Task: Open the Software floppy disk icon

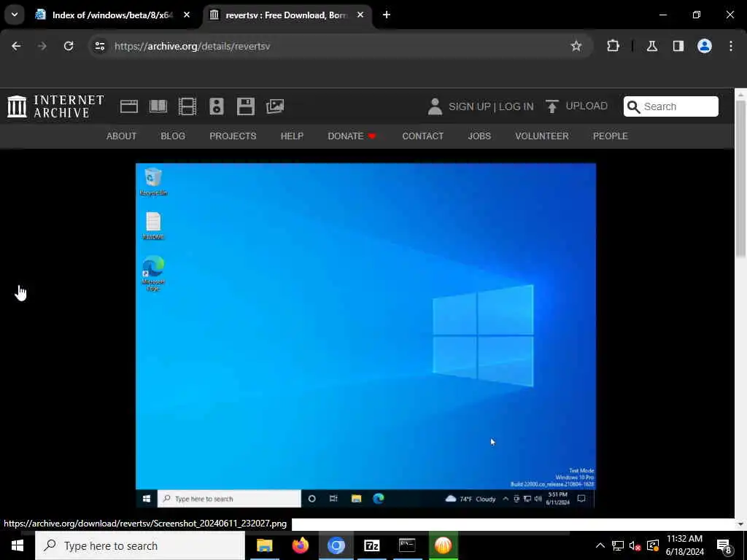Action: pyautogui.click(x=246, y=106)
